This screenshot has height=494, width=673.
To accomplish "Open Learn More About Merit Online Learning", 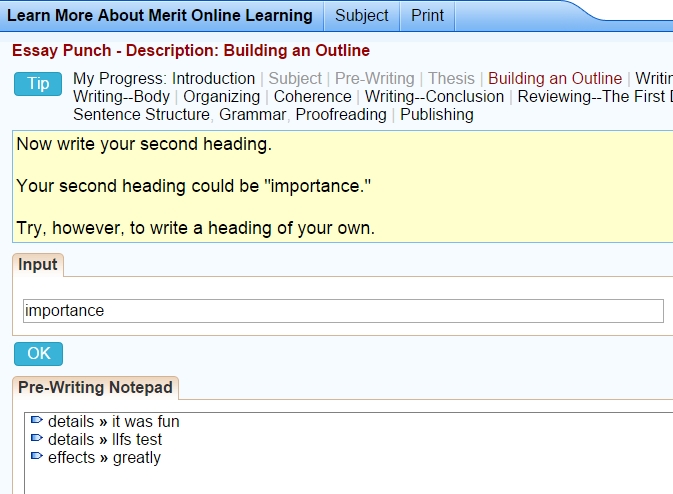I will (x=160, y=15).
